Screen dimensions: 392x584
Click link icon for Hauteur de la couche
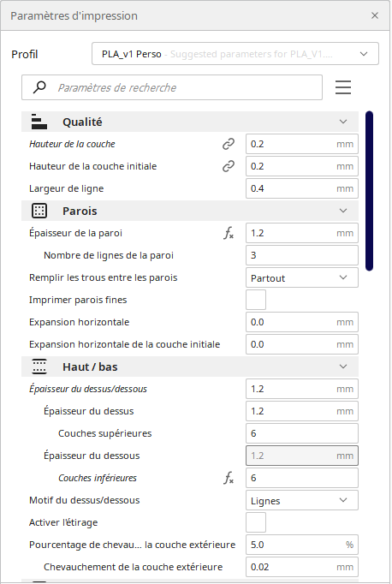pos(229,144)
